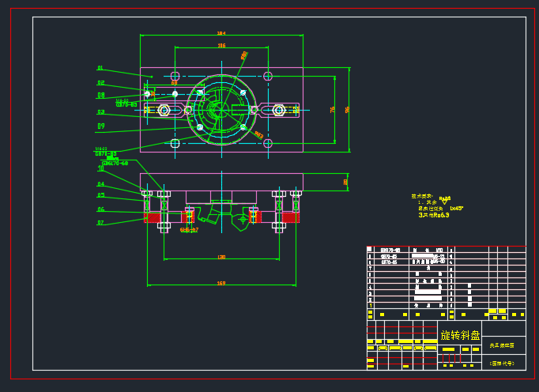Screen dimensions: 539x392
Task: Click the 184 overall width dimension
Action: tap(220, 33)
